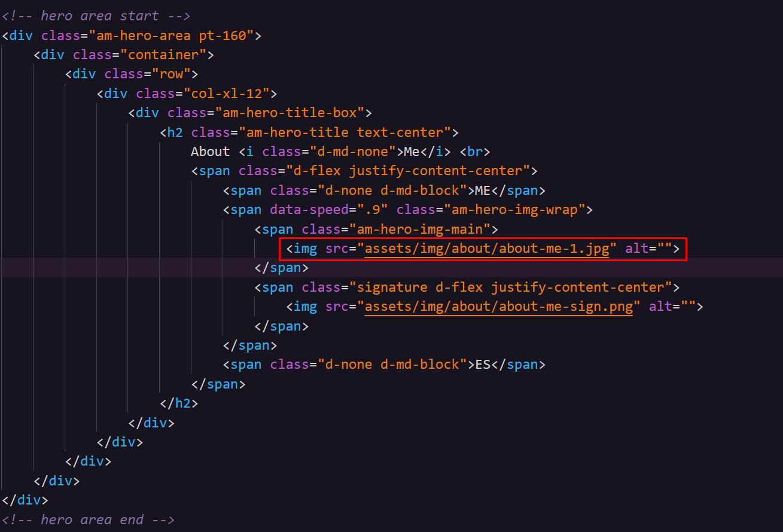Select the "row" class string

pos(170,74)
